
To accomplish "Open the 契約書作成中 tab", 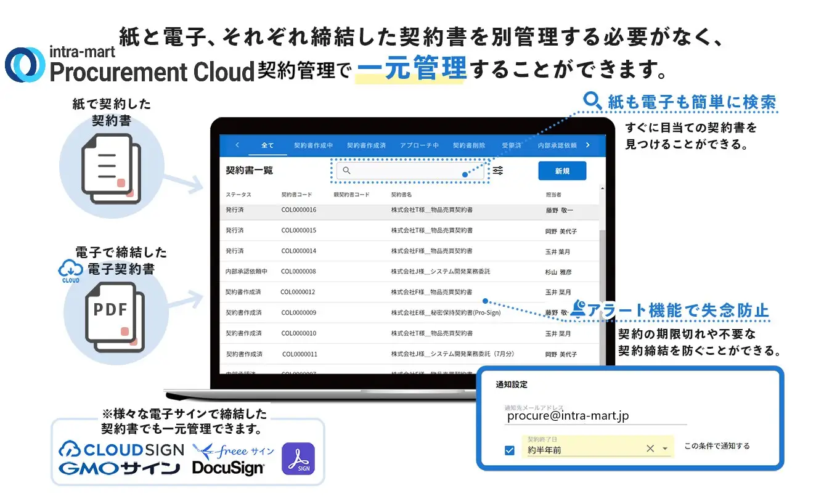I will (313, 145).
